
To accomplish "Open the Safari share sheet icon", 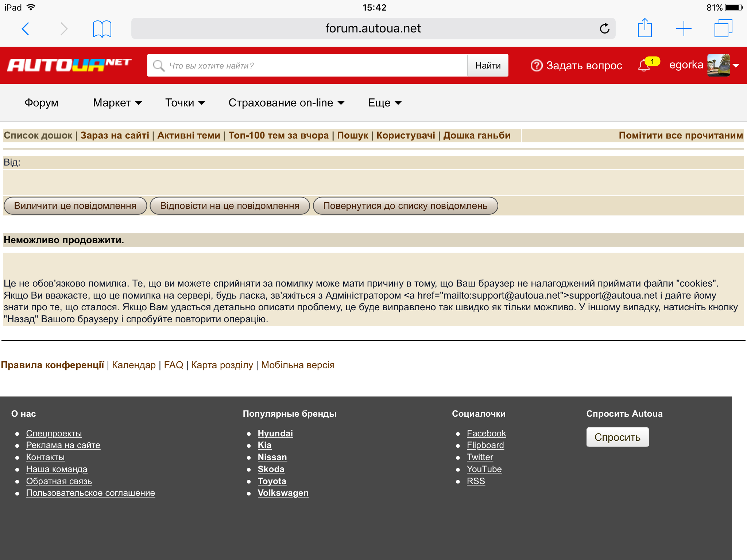I will (x=645, y=28).
